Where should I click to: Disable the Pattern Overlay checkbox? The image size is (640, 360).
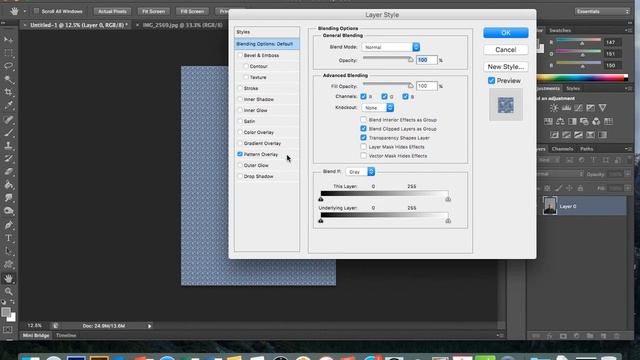click(240, 154)
